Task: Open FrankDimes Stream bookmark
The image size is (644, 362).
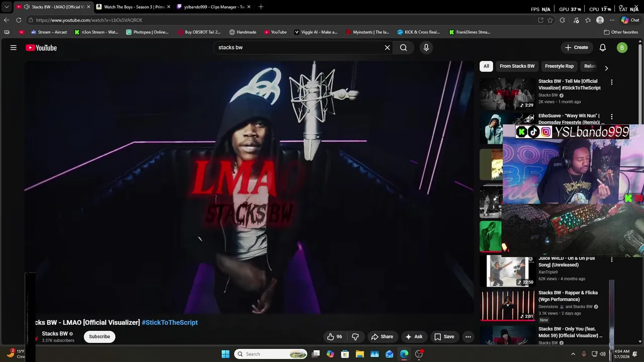Action: point(470,32)
